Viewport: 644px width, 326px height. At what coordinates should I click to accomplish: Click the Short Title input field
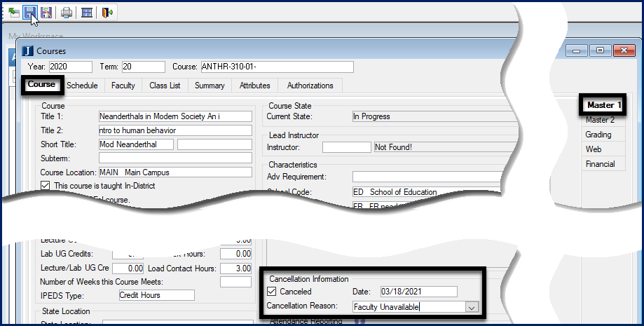click(x=137, y=144)
